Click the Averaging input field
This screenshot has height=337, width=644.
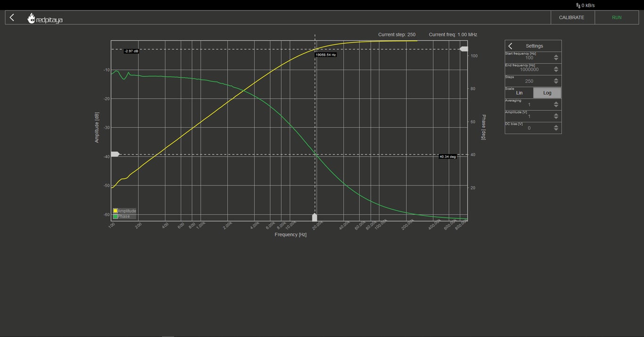pyautogui.click(x=529, y=105)
